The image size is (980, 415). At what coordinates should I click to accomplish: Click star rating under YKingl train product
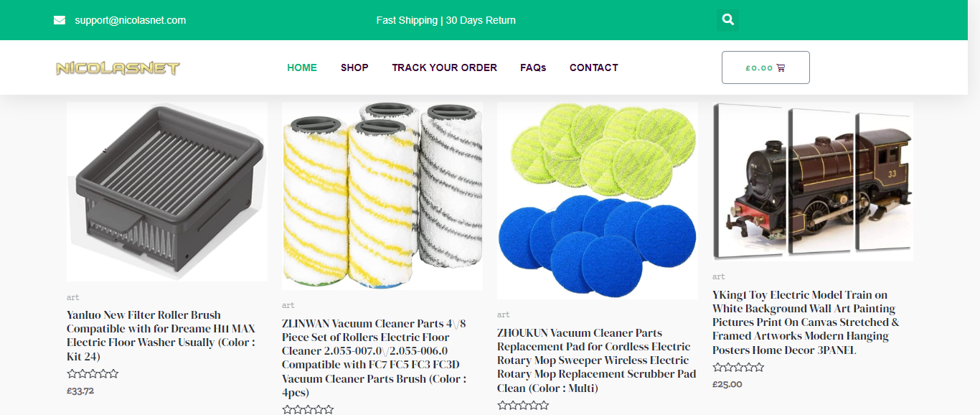738,367
